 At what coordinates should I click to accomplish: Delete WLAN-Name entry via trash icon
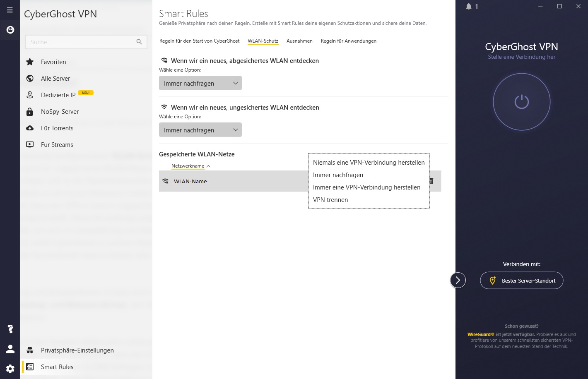(x=431, y=181)
